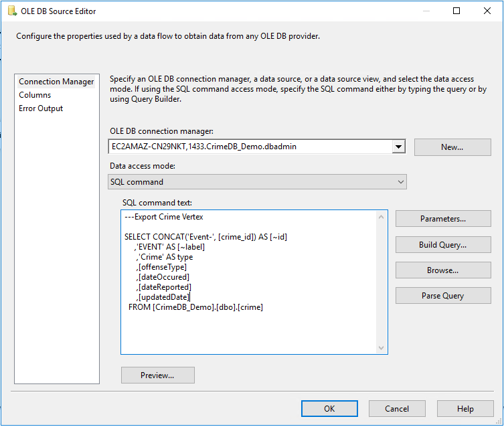The height and width of the screenshot is (427, 504).
Task: Click the Browse... button
Action: [442, 270]
